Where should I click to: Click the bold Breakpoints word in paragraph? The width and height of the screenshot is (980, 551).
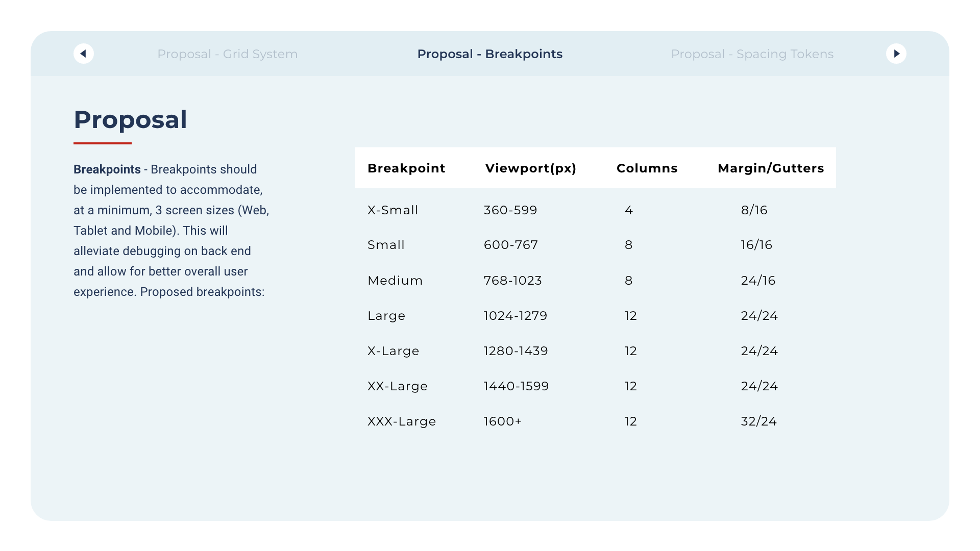coord(107,169)
